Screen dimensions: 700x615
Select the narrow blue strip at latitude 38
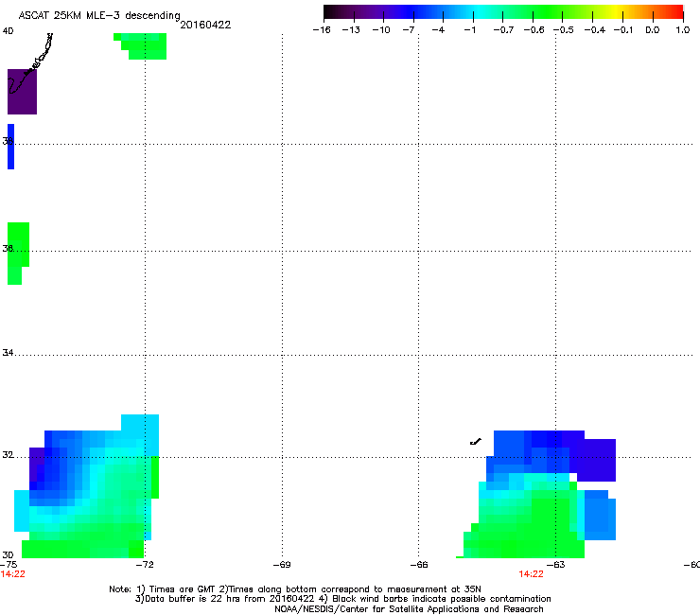(x=10, y=147)
